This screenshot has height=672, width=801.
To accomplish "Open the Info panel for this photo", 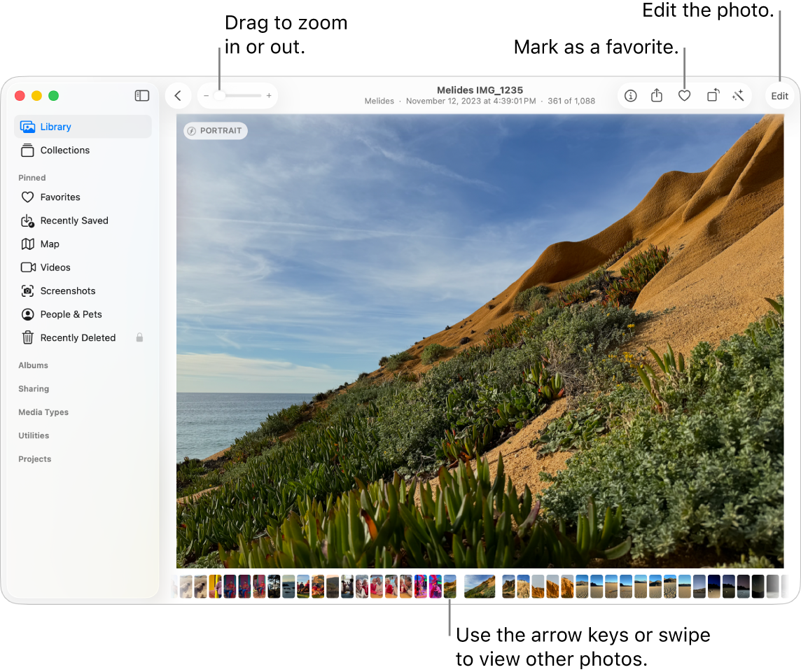I will point(630,95).
